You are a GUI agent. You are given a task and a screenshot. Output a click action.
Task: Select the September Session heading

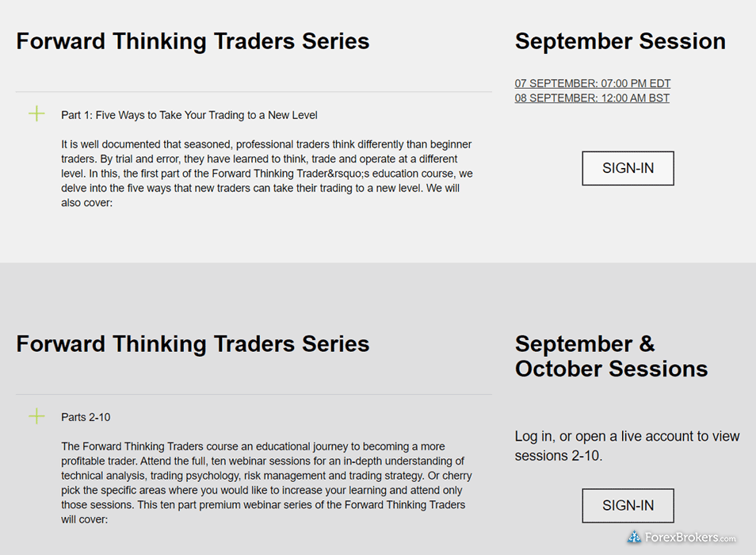click(620, 41)
